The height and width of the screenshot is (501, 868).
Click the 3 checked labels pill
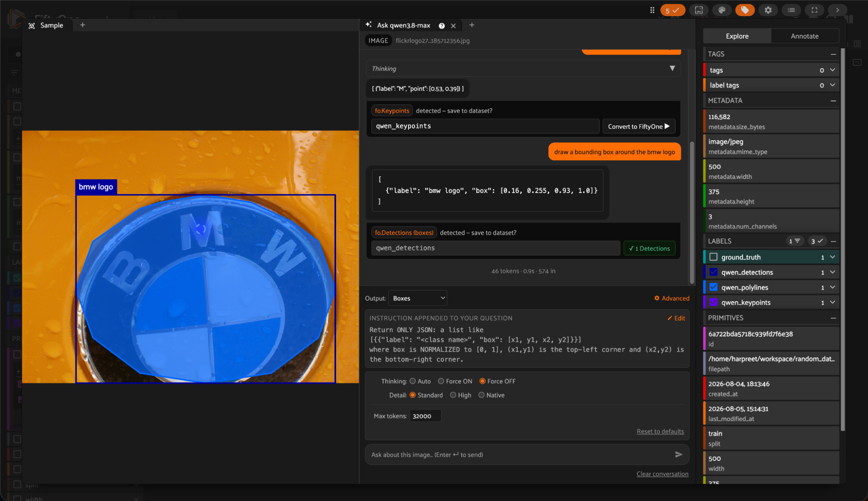pyautogui.click(x=817, y=241)
